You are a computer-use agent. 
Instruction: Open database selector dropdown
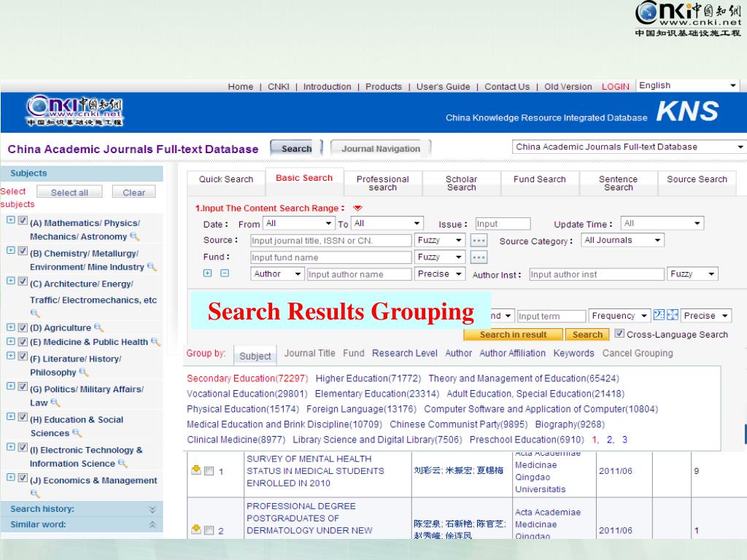click(629, 147)
